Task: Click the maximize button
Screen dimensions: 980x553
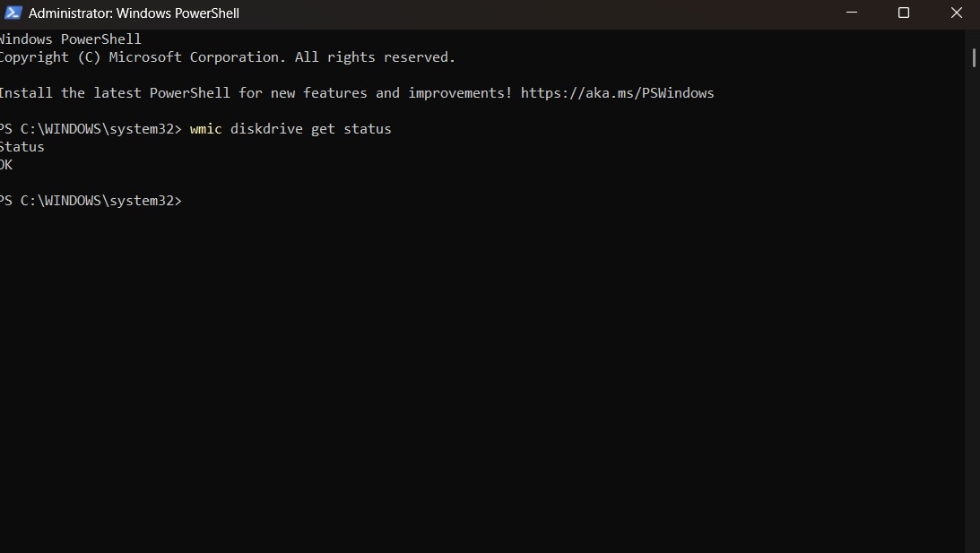Action: (903, 13)
